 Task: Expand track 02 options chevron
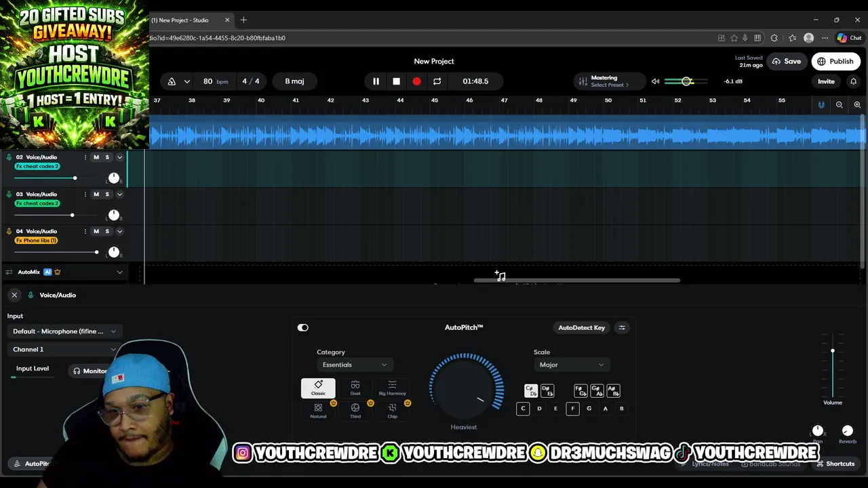[x=119, y=157]
